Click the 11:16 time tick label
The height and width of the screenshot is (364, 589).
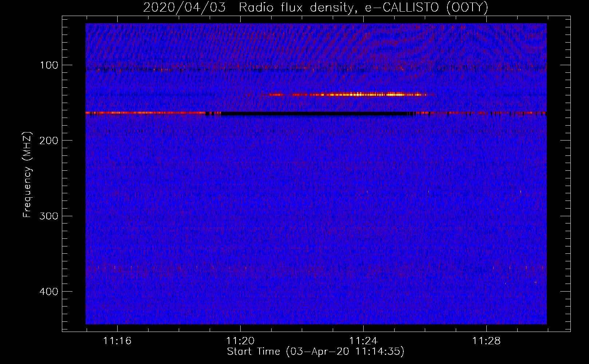117,341
